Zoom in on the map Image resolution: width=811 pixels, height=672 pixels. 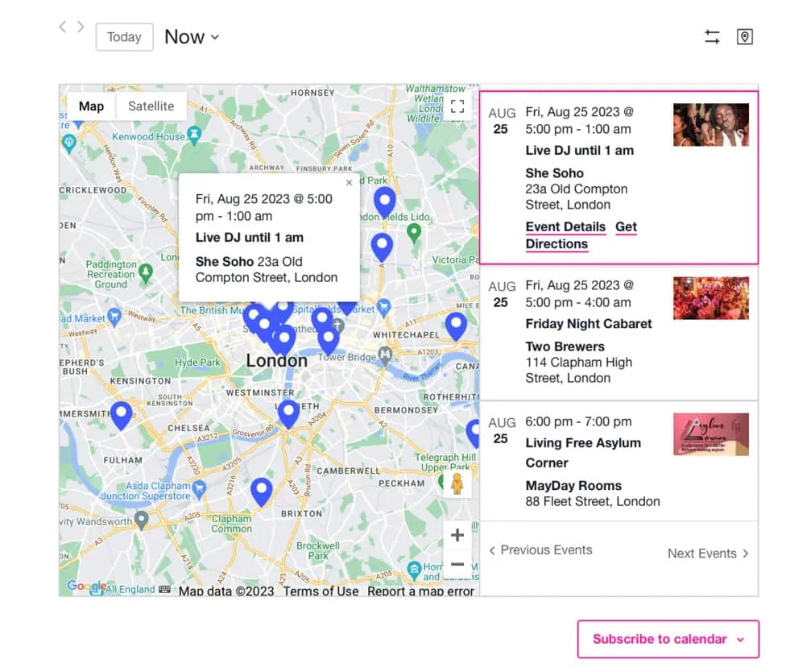[457, 535]
